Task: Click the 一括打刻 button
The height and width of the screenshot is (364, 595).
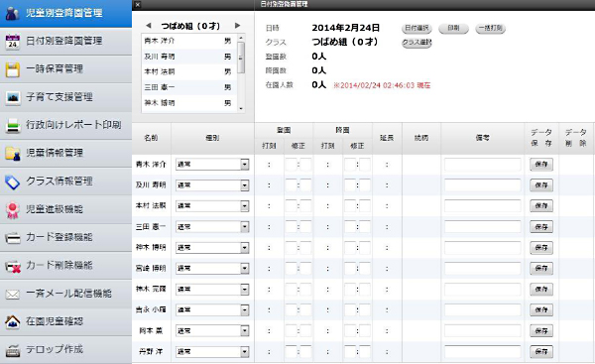Action: click(490, 28)
